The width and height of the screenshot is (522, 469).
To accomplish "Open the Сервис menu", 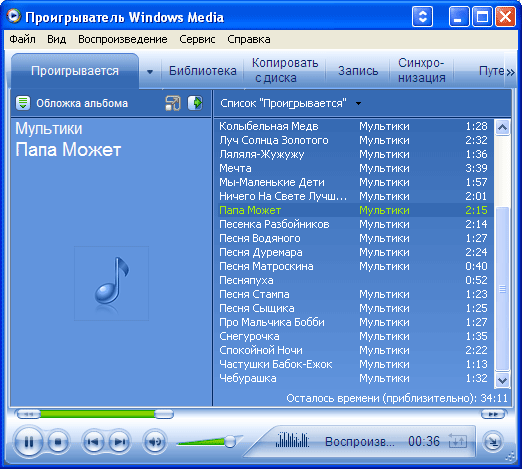I will click(x=197, y=39).
